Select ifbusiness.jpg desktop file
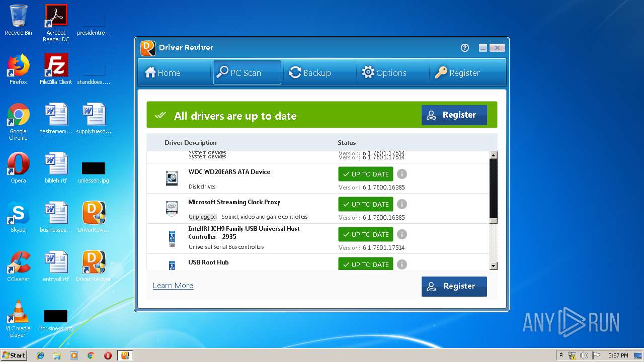Image resolution: width=644 pixels, height=362 pixels. click(x=56, y=320)
